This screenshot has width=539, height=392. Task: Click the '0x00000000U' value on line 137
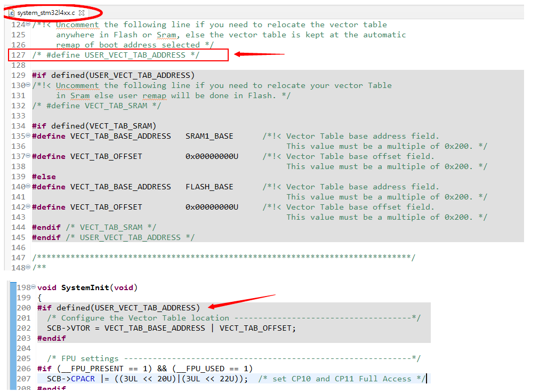(x=212, y=156)
